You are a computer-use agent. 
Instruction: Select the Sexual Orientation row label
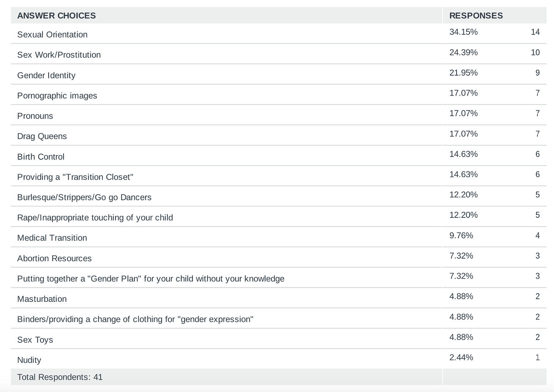[x=52, y=35]
